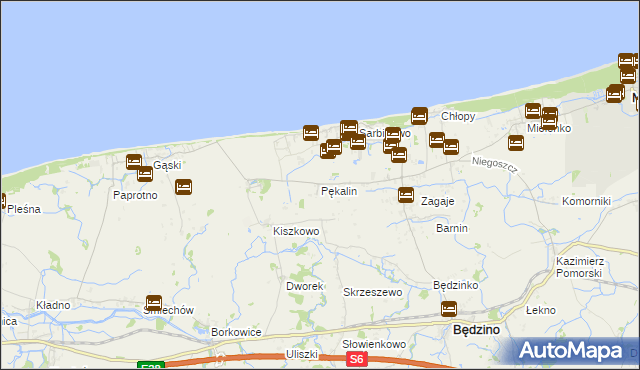This screenshot has width=640, height=370.
Task: Select the hotel marker above Będzino label
Action: click(449, 308)
